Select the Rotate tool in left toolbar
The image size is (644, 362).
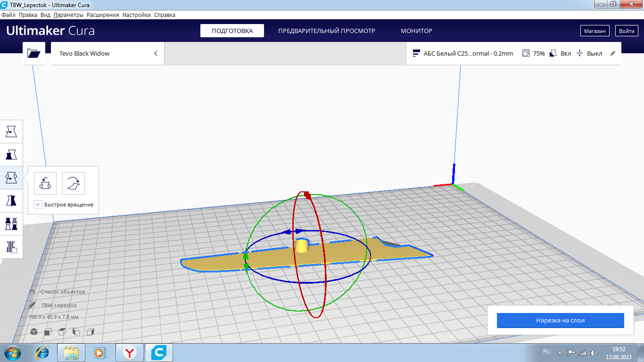(x=11, y=178)
